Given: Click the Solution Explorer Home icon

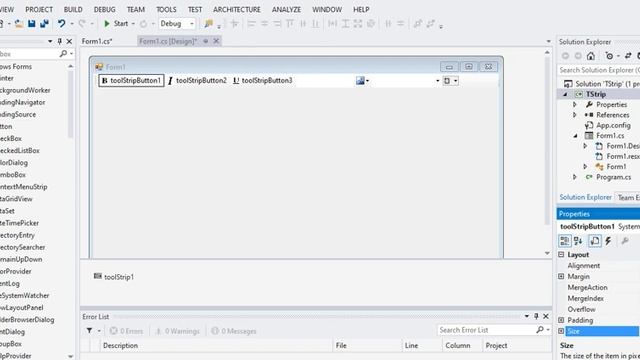Looking at the screenshot, I should (x=591, y=56).
